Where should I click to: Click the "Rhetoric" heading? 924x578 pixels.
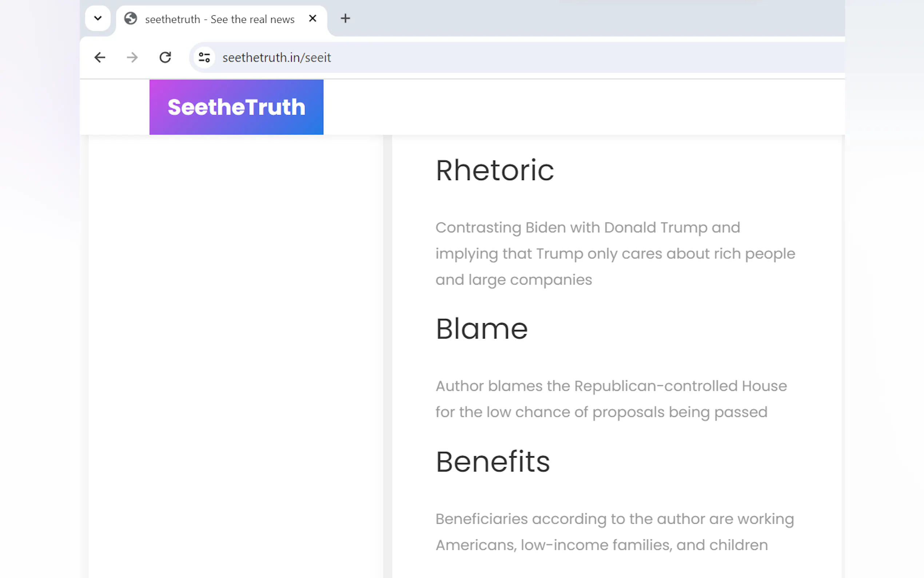tap(494, 170)
